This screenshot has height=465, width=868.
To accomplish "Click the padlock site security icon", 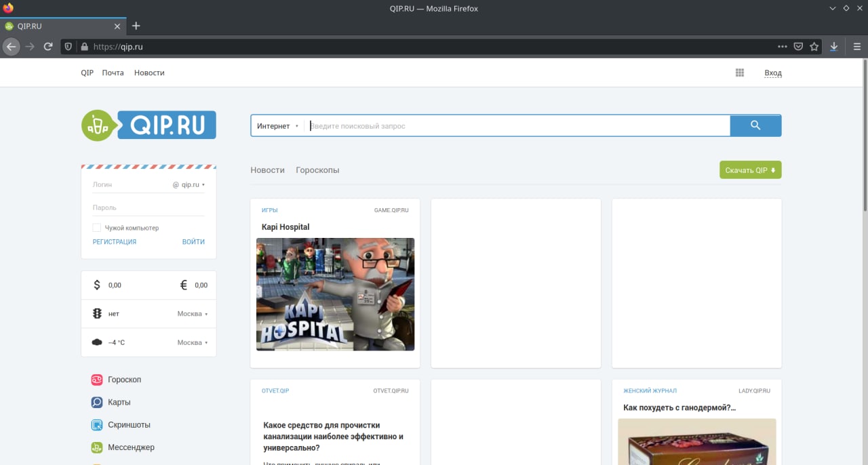I will pos(84,47).
